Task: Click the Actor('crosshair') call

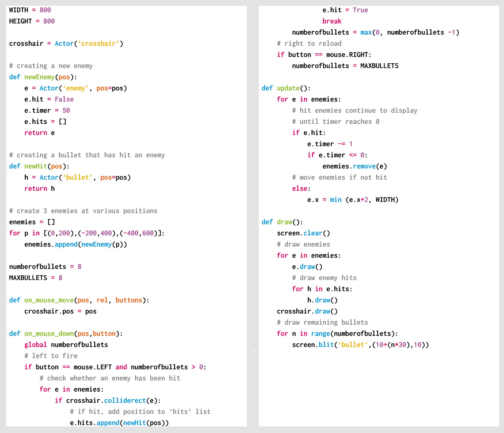Action: tap(89, 44)
